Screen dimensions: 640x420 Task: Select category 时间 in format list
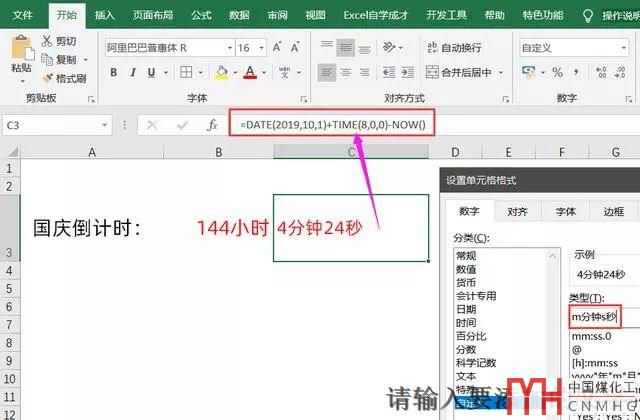pyautogui.click(x=466, y=323)
